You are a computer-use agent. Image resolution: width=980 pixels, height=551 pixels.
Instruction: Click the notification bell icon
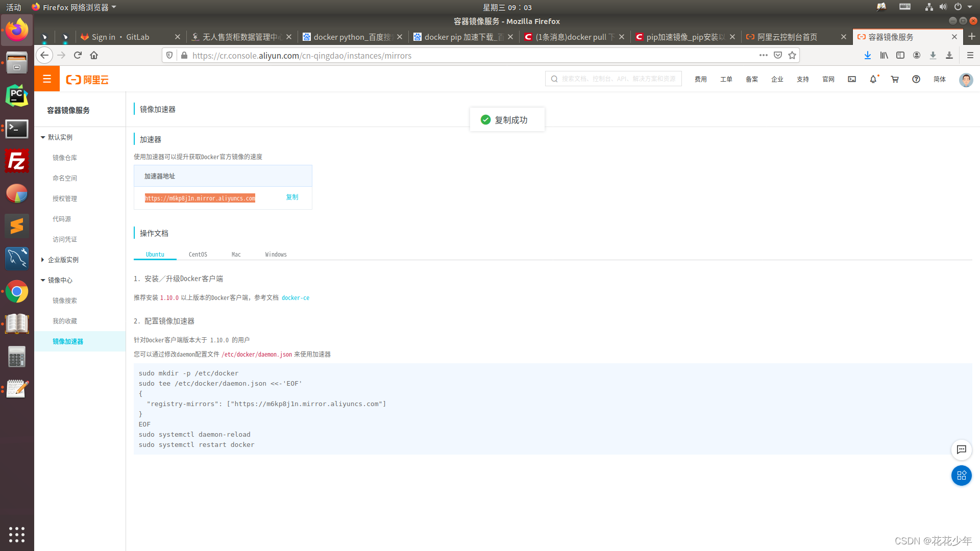pyautogui.click(x=873, y=79)
